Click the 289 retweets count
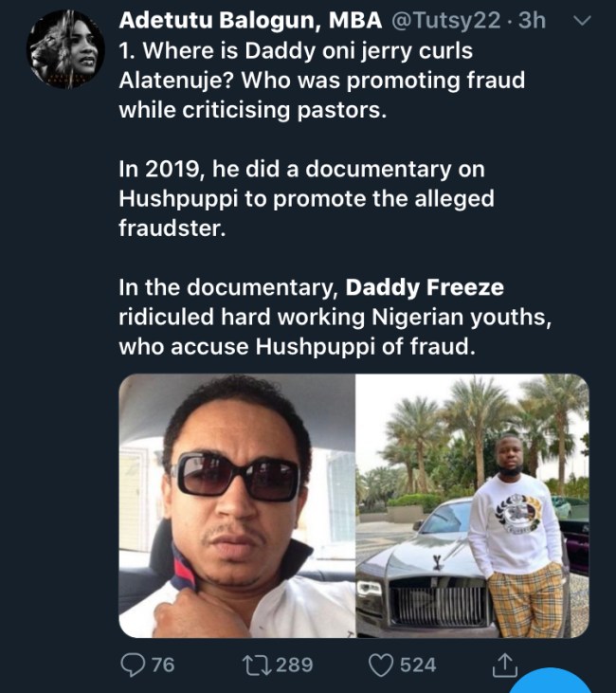The height and width of the screenshot is (693, 616). (294, 664)
